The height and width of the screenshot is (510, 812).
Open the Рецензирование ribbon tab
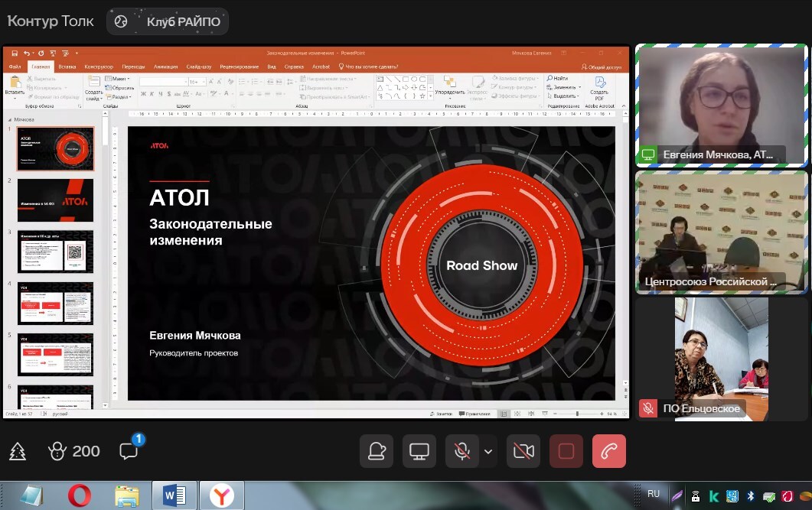240,67
